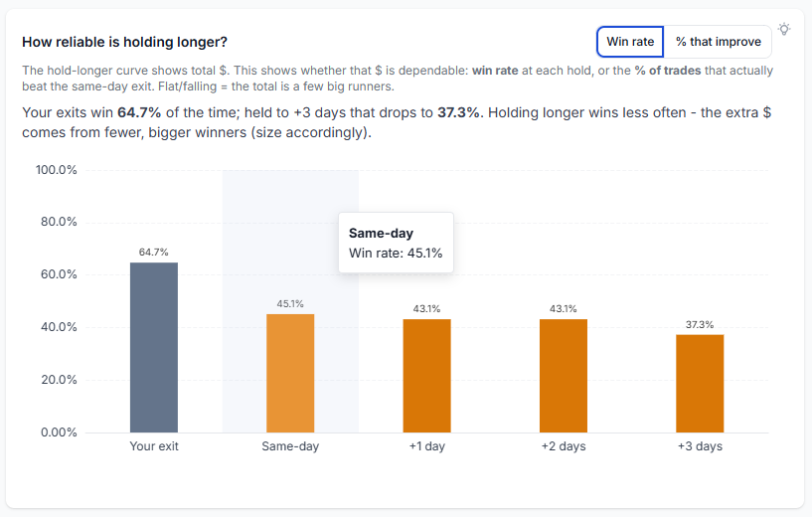
Task: Click the 100.0% y-axis label
Action: pos(57,170)
